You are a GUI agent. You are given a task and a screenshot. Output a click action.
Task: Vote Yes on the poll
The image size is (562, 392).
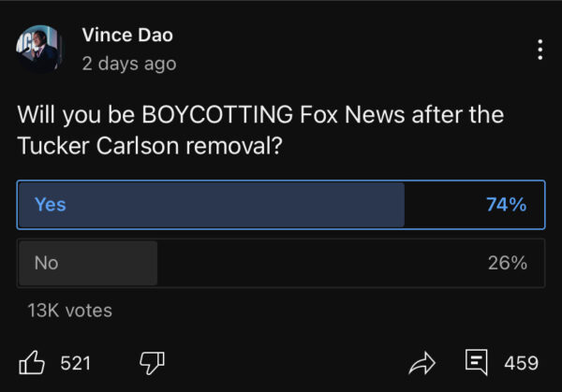[x=281, y=204]
